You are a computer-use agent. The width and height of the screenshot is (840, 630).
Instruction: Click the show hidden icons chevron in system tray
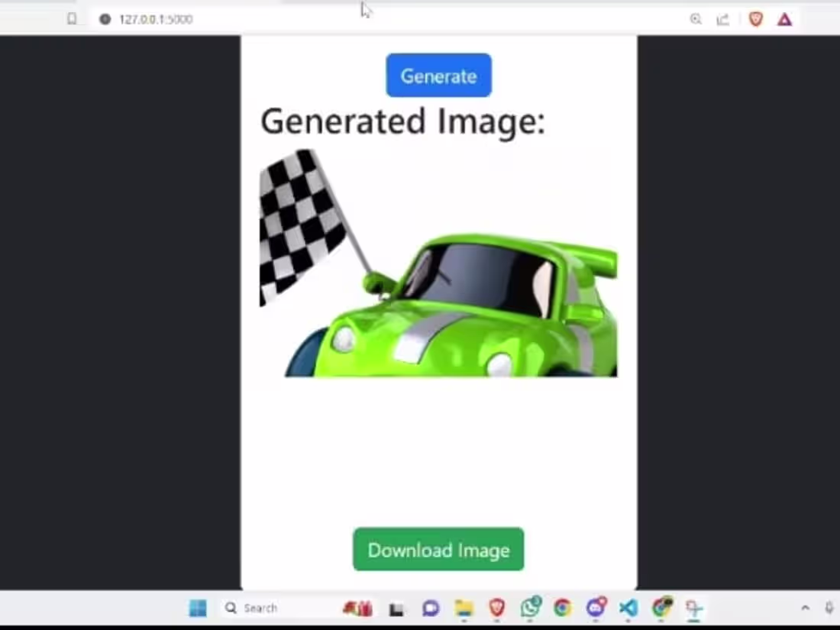point(807,609)
